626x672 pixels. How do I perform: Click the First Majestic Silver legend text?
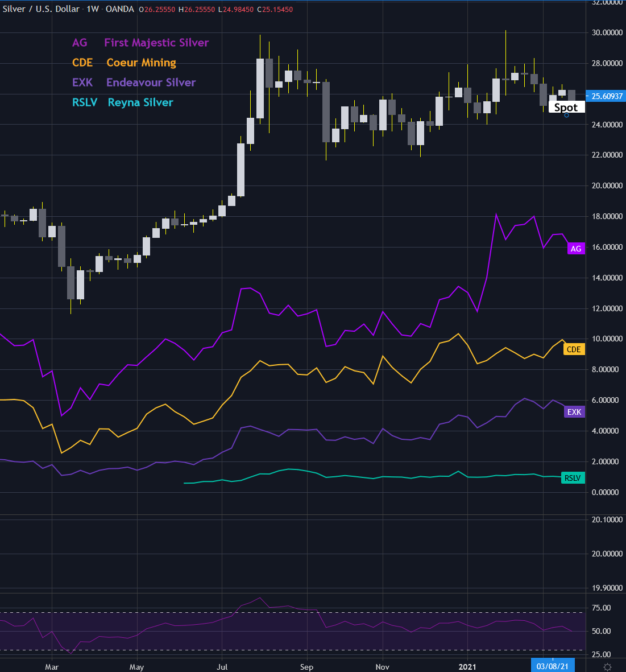pyautogui.click(x=156, y=43)
